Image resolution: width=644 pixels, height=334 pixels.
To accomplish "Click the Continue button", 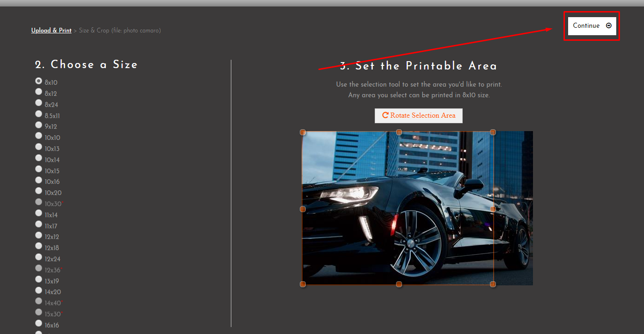I will 592,26.
